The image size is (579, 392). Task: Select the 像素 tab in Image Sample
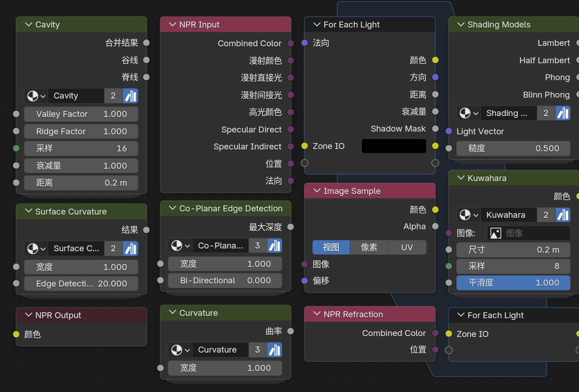[x=369, y=248]
